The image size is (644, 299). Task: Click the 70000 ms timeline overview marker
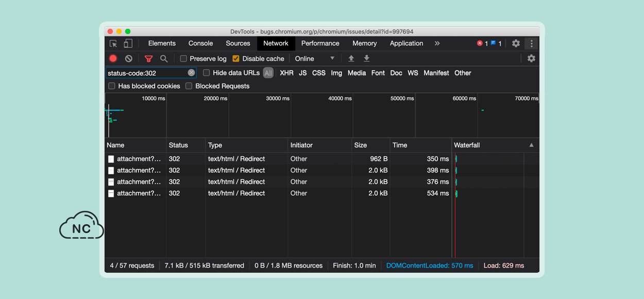(527, 98)
